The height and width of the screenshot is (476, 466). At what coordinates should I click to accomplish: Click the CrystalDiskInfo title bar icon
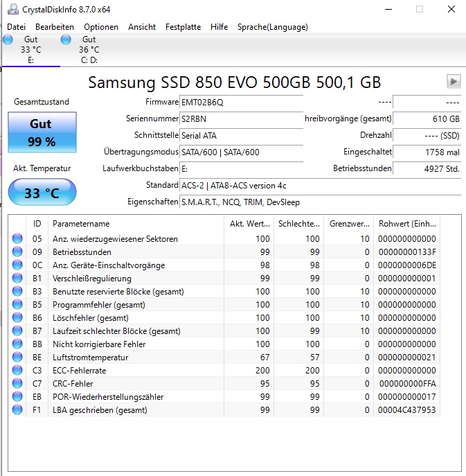pyautogui.click(x=13, y=10)
